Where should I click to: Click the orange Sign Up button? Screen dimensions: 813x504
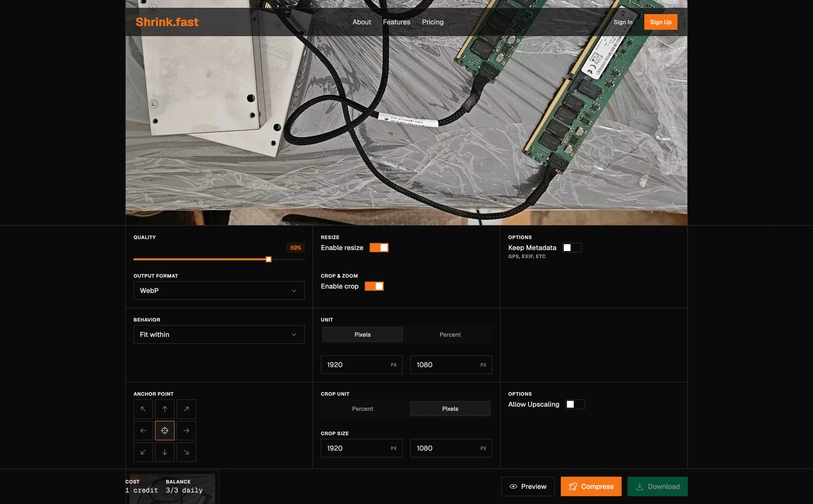pyautogui.click(x=661, y=22)
